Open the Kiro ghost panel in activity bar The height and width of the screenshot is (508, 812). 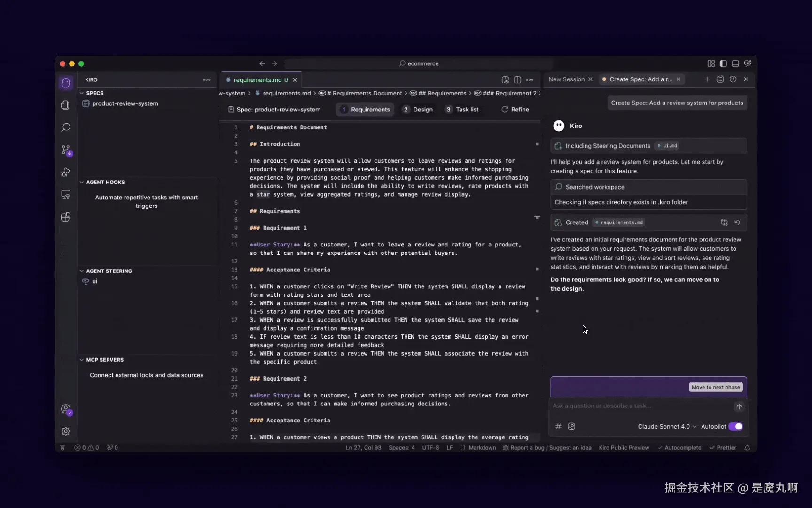(x=66, y=83)
